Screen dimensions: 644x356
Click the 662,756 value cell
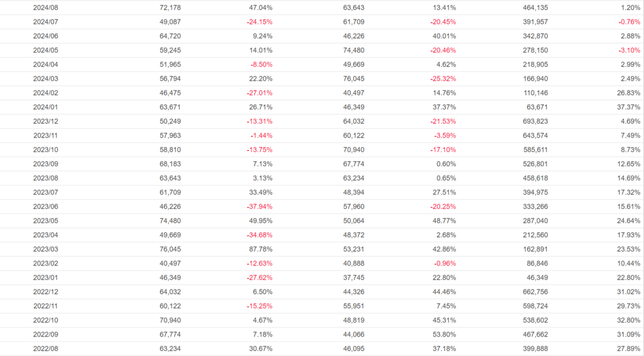535,292
